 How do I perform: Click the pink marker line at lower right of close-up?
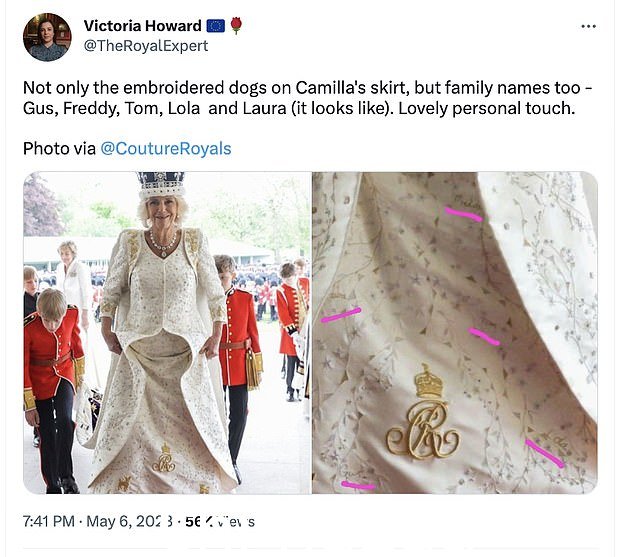point(545,454)
